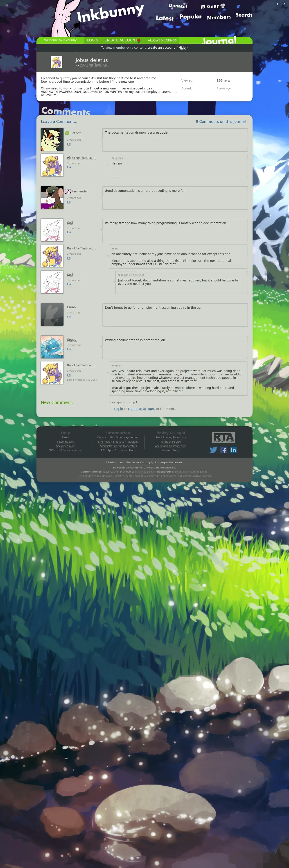Click '9 Comments on this Journal' link
The width and height of the screenshot is (289, 868).
click(221, 122)
